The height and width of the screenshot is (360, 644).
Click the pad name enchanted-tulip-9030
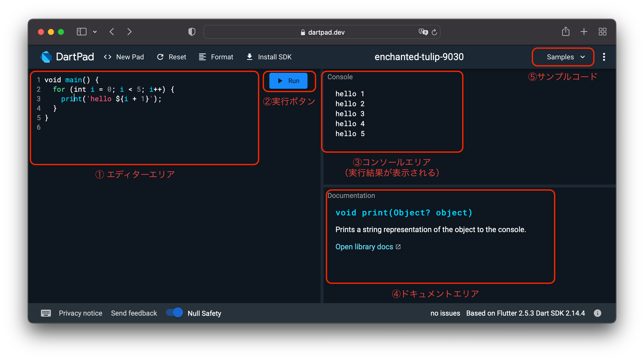tap(419, 57)
